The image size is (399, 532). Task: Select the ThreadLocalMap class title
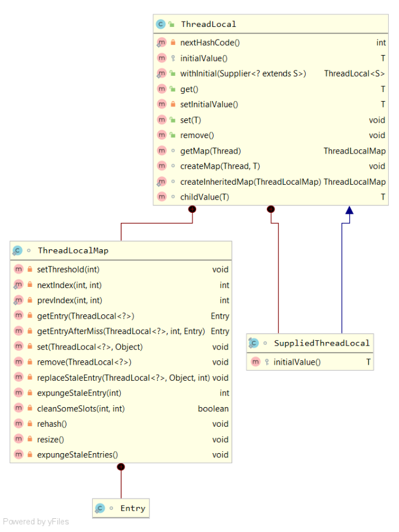pos(73,250)
